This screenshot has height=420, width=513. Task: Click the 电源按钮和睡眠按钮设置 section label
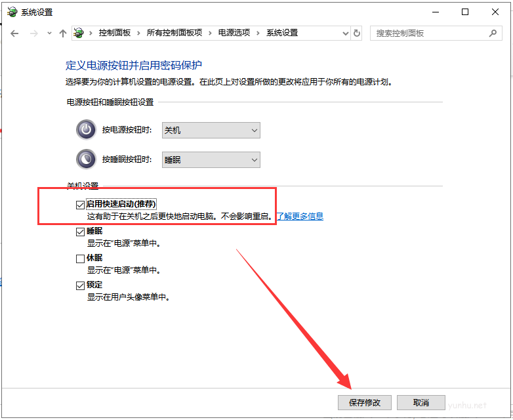point(110,102)
